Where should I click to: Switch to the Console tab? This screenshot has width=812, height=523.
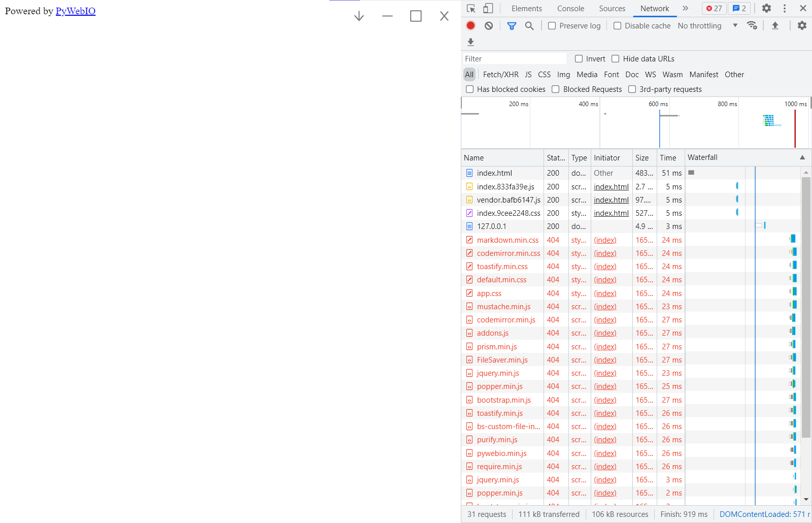[x=570, y=8]
